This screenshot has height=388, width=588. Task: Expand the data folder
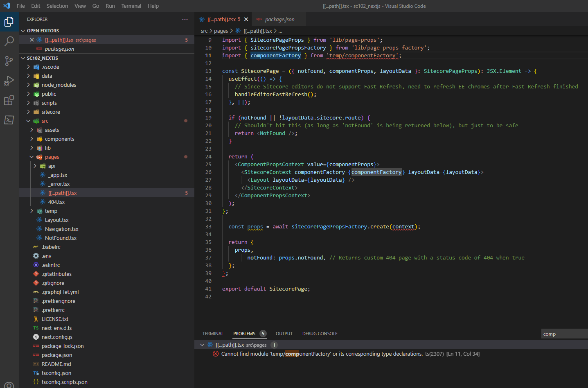click(x=106, y=76)
